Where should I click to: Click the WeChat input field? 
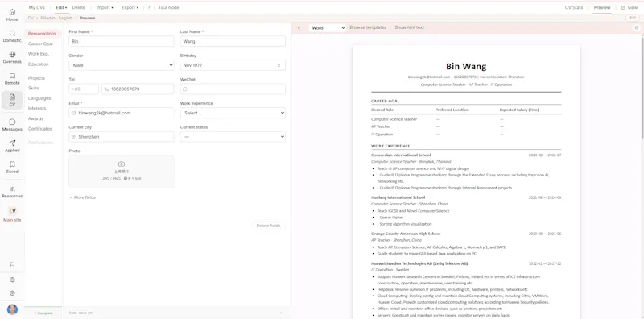click(x=233, y=89)
